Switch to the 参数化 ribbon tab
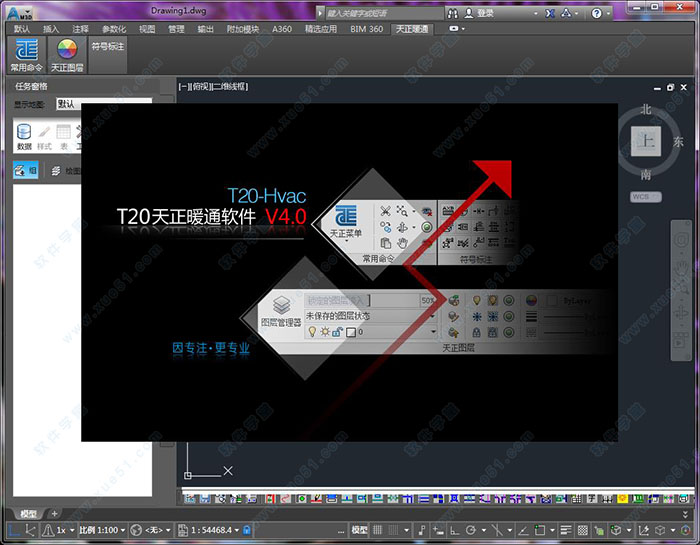Image resolution: width=700 pixels, height=545 pixels. coord(114,29)
